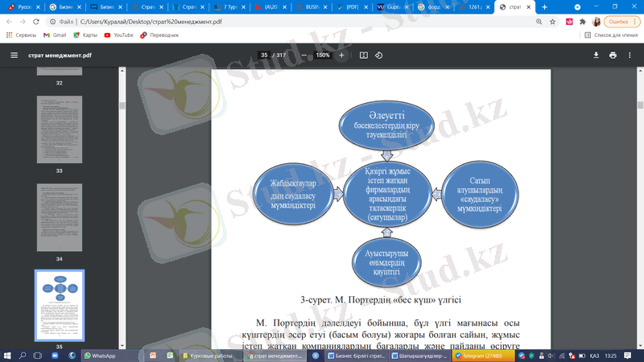
Task: Open the Windows Start menu
Action: click(7, 356)
